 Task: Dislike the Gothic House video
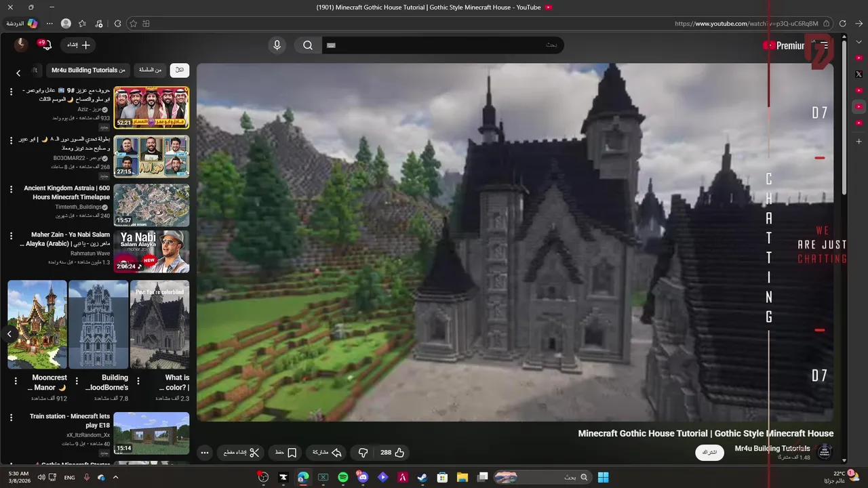pos(363,453)
